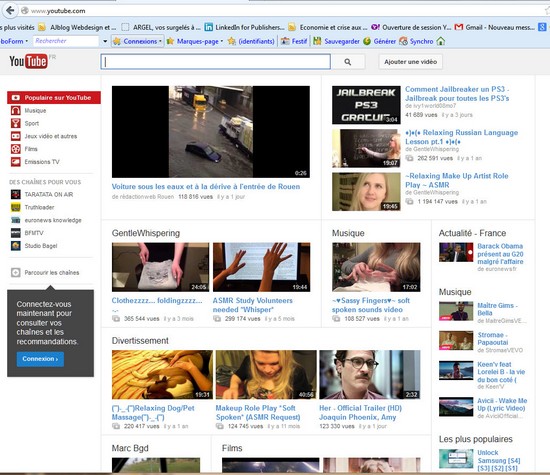Click in the YouTube search field
550x475 pixels.
pyautogui.click(x=216, y=62)
